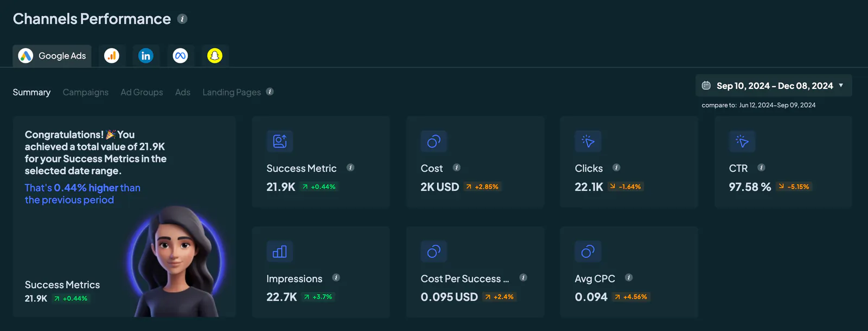868x331 pixels.
Task: Click the Channels Performance heading
Action: coord(92,19)
